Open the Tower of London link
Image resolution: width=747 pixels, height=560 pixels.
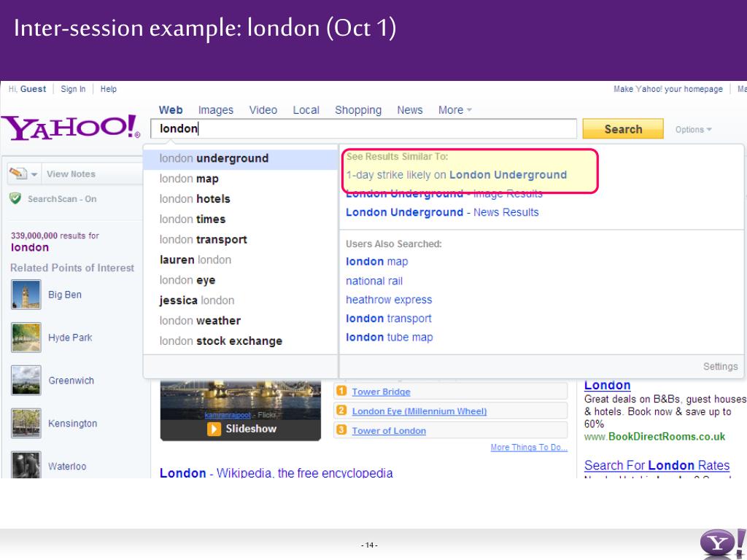[389, 431]
